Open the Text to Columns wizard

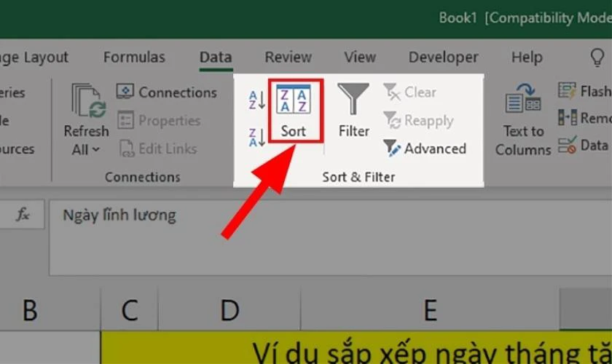[523, 119]
